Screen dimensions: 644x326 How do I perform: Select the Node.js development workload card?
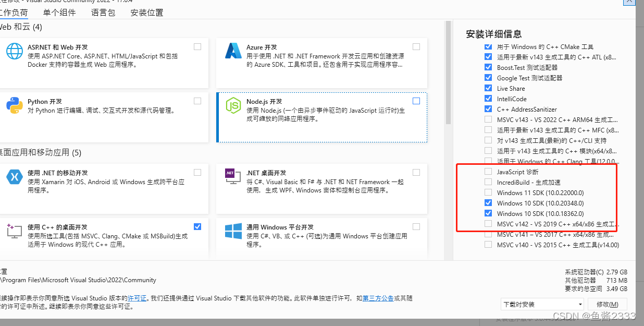322,117
